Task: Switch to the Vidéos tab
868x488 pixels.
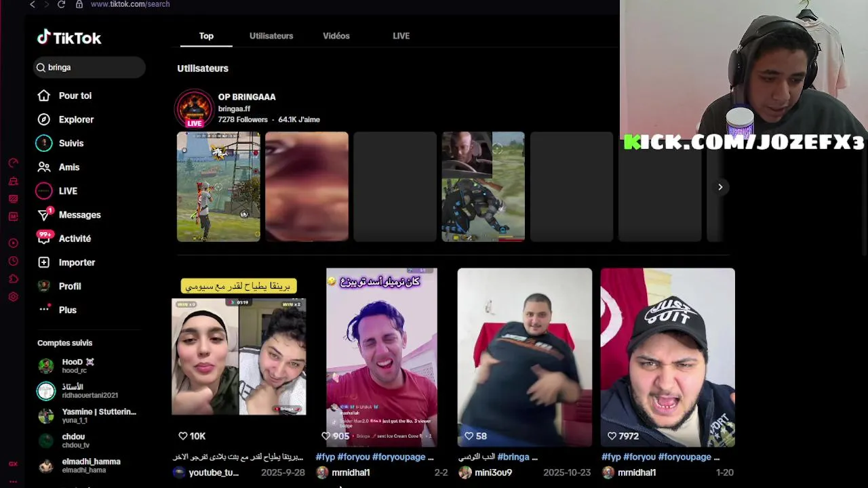Action: (x=336, y=36)
